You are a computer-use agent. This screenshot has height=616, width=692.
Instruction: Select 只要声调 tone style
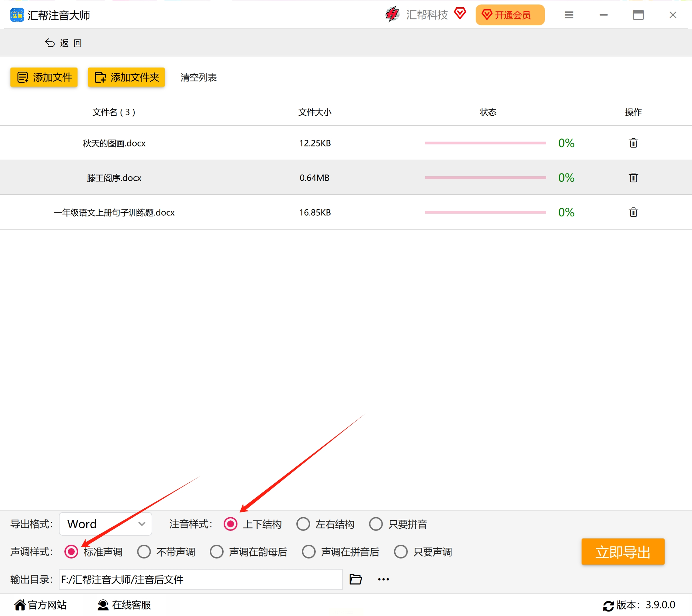[x=401, y=552]
